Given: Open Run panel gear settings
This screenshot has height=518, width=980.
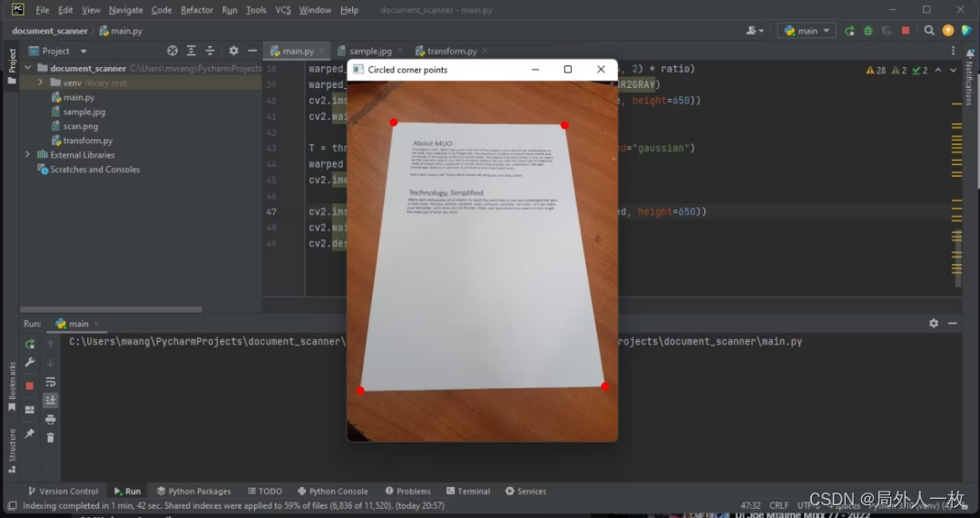Looking at the screenshot, I should point(934,323).
